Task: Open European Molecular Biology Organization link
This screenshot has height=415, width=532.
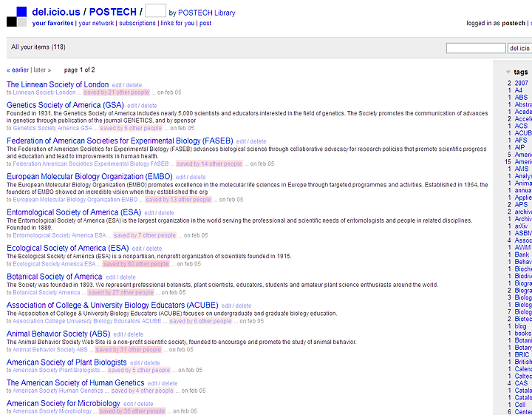Action: [x=89, y=177]
